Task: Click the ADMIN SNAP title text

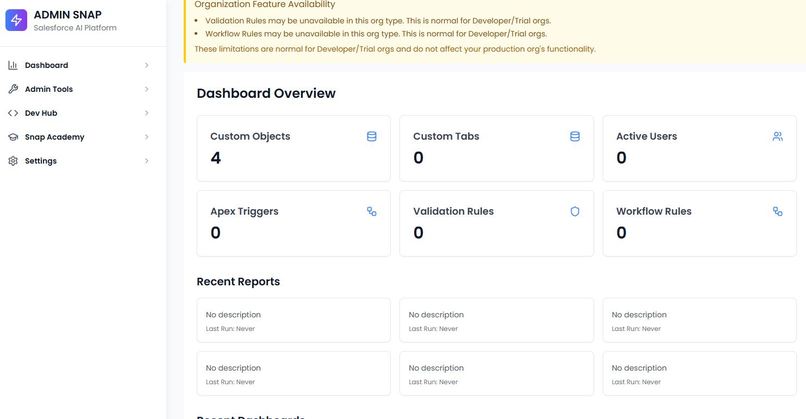Action: [x=68, y=15]
